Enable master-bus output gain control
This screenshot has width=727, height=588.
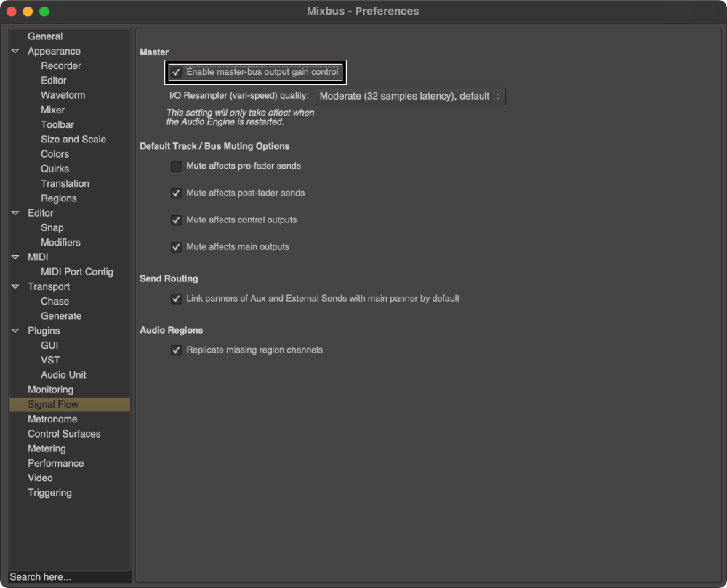[176, 72]
